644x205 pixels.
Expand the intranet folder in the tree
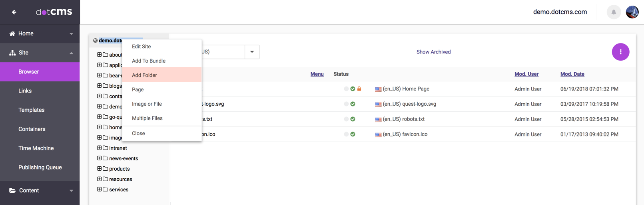(99, 148)
